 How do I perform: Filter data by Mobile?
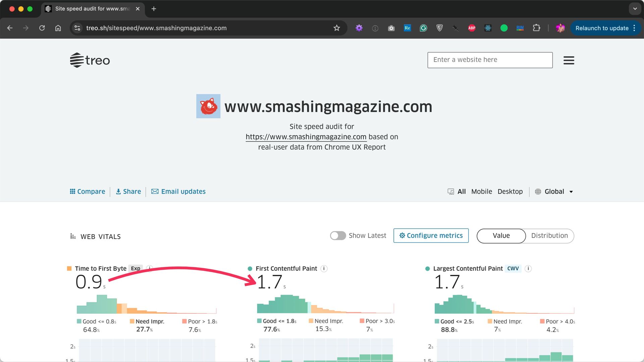(x=481, y=192)
